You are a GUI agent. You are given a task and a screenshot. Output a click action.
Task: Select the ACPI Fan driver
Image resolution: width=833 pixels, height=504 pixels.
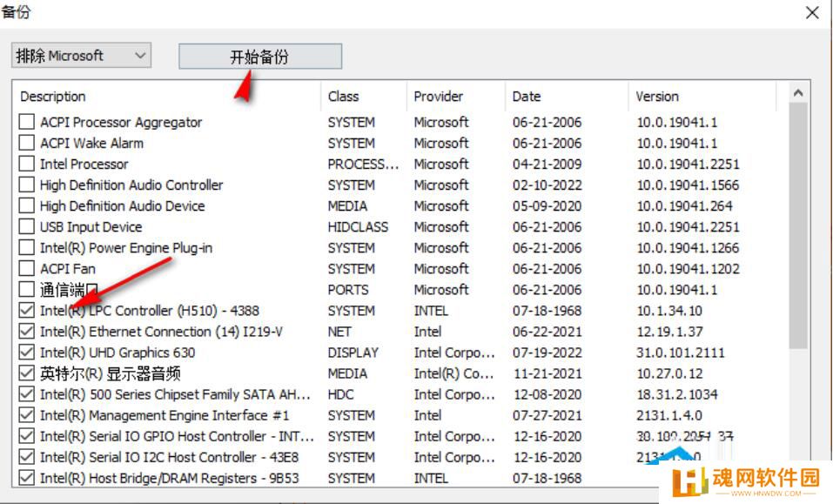(x=26, y=269)
